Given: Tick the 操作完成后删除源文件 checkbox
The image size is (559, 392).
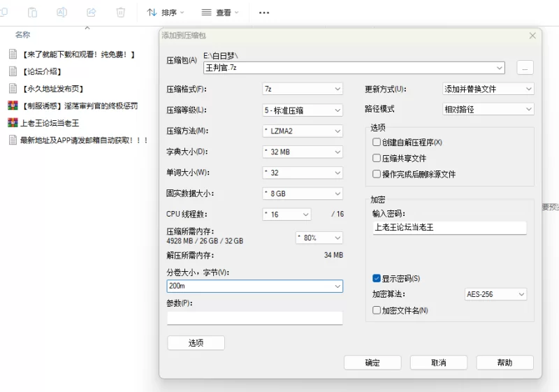Looking at the screenshot, I should 377,175.
